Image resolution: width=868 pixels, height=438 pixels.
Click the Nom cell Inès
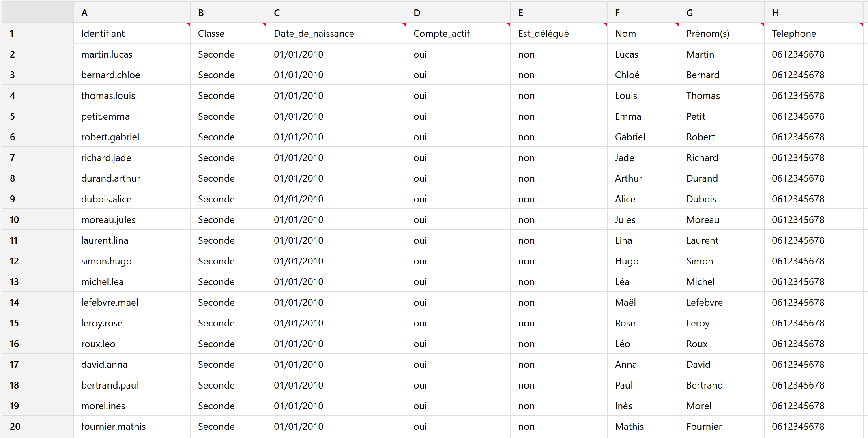coord(643,406)
